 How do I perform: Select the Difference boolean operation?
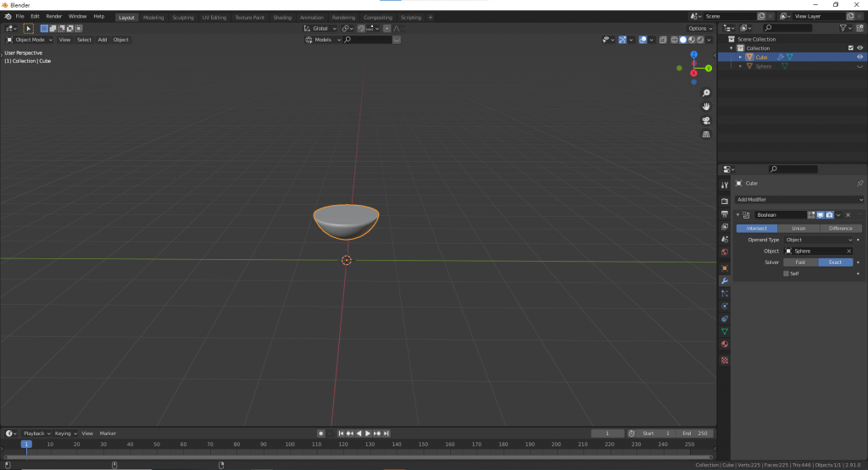[840, 229]
